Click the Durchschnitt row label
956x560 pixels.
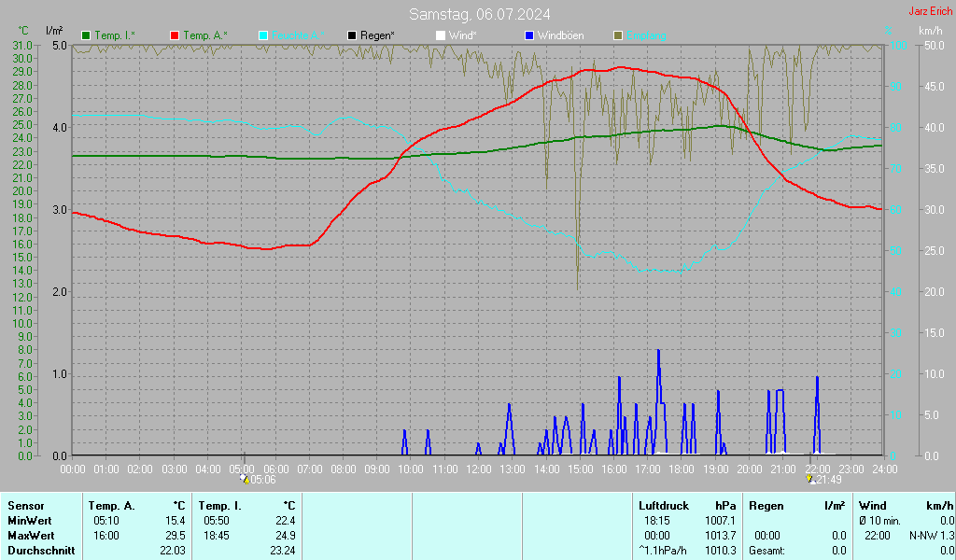[38, 551]
